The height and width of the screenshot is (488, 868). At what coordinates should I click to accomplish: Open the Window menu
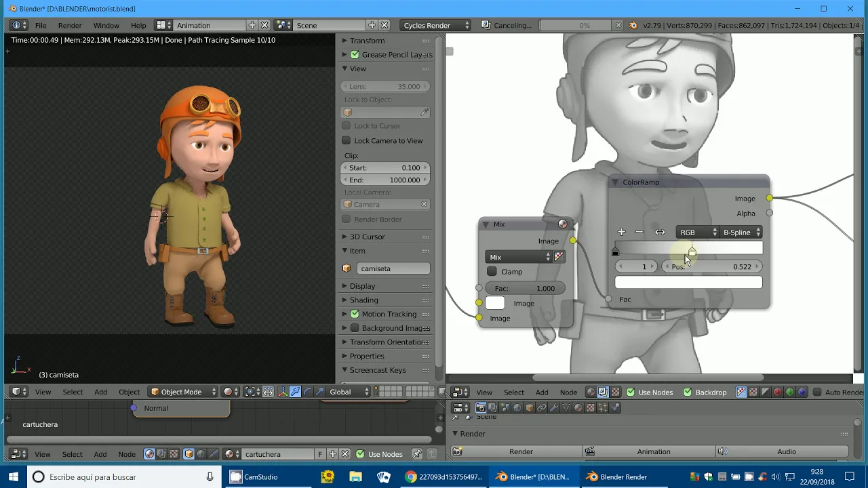pyautogui.click(x=106, y=25)
